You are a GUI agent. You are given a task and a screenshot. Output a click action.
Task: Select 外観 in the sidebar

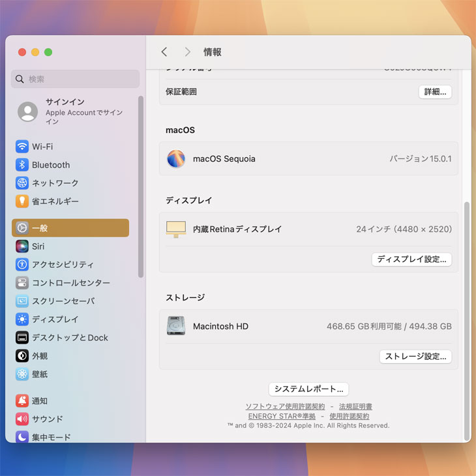coord(39,356)
